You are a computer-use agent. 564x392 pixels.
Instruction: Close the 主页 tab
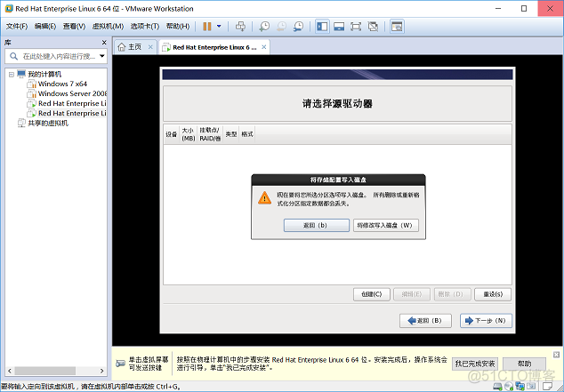tap(150, 47)
